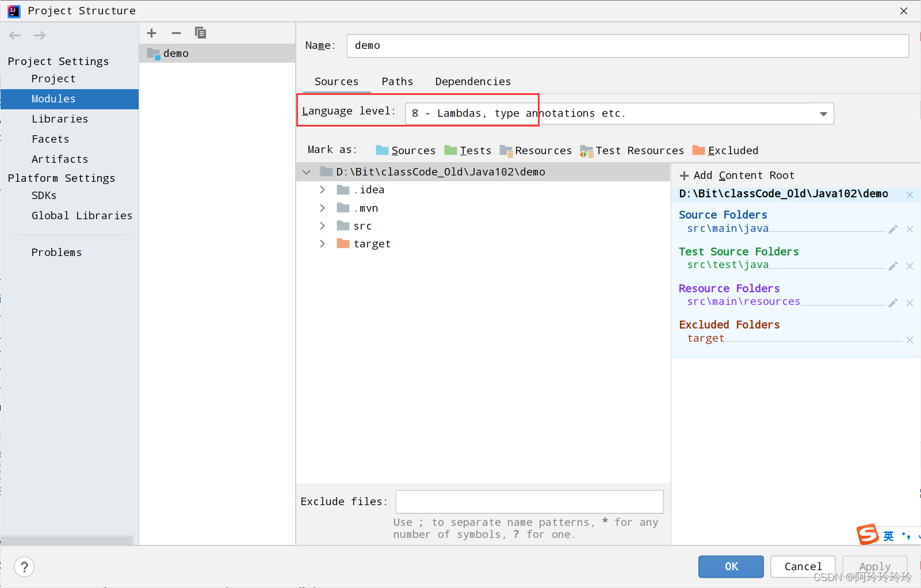Open help with the question mark button
921x588 pixels.
(x=24, y=567)
